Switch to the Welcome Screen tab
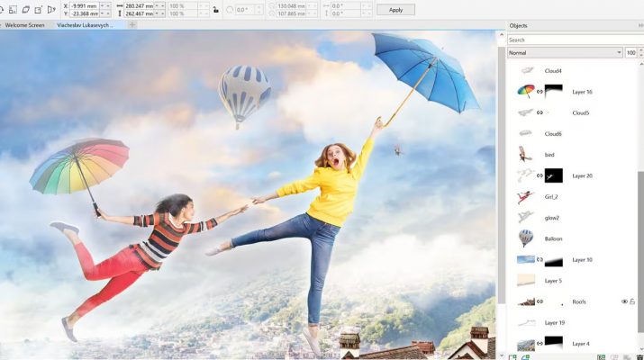The height and width of the screenshot is (360, 644). [x=24, y=25]
